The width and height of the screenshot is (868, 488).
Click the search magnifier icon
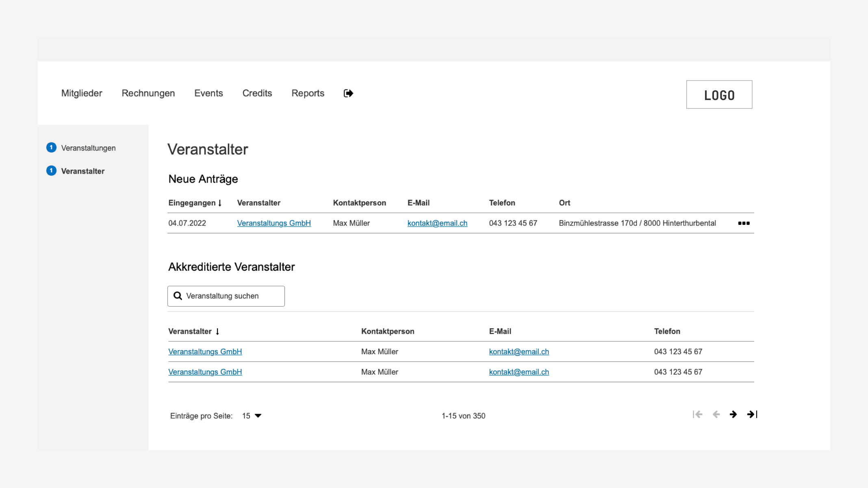178,296
